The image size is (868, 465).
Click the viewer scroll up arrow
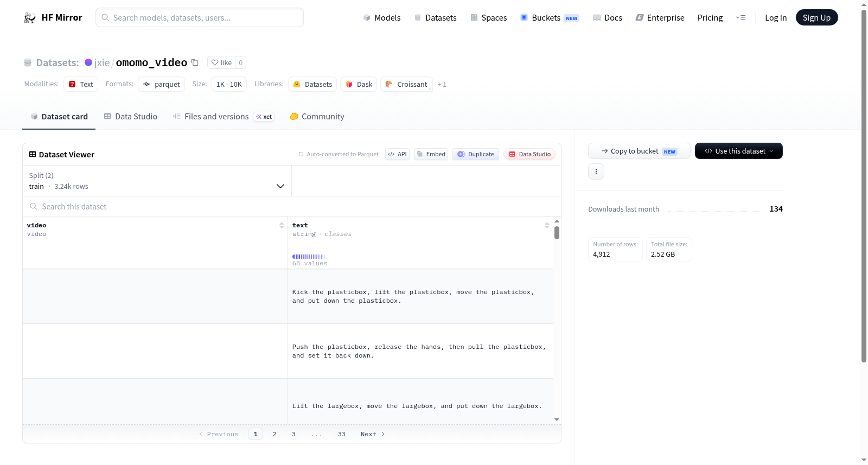[557, 221]
